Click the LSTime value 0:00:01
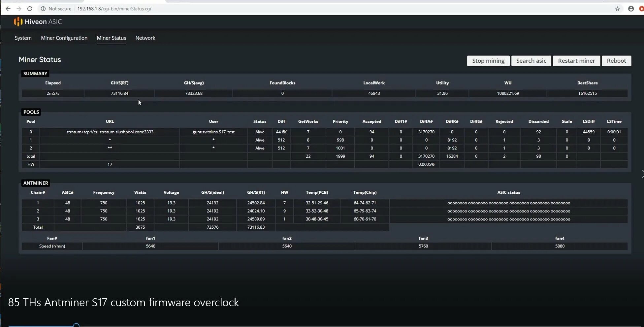Viewport: 644px width, 327px height. (x=614, y=132)
